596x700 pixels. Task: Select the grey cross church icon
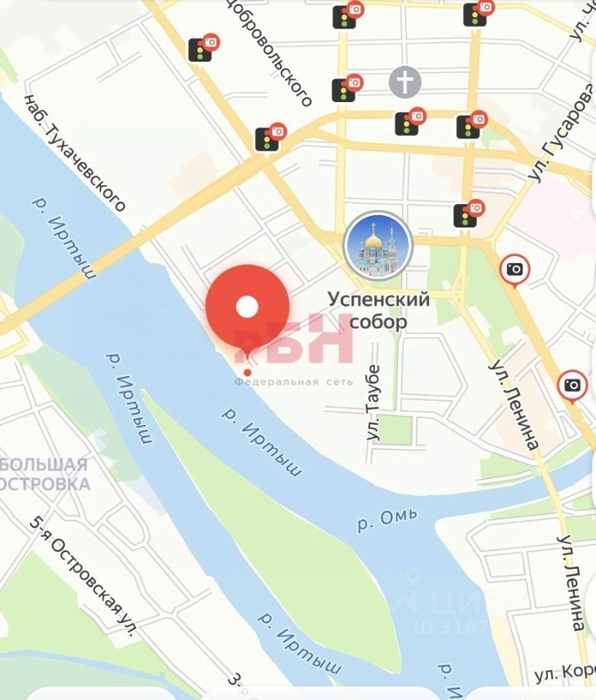405,82
